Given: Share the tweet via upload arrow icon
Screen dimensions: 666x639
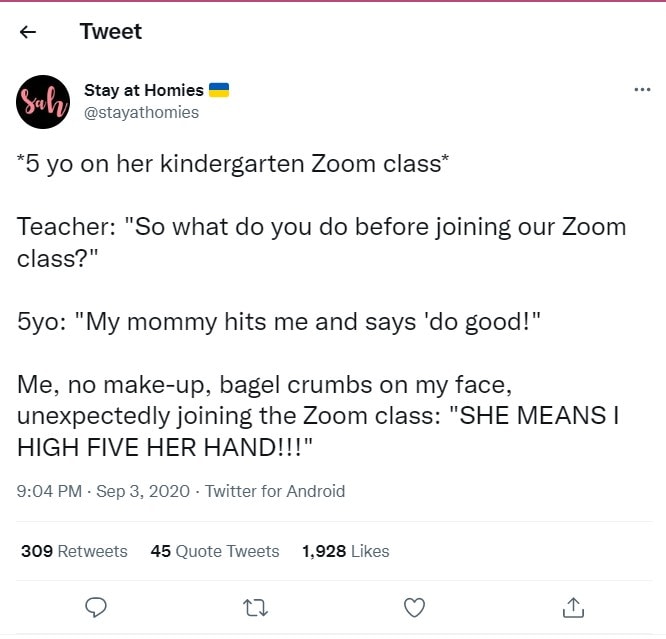Looking at the screenshot, I should [572, 606].
